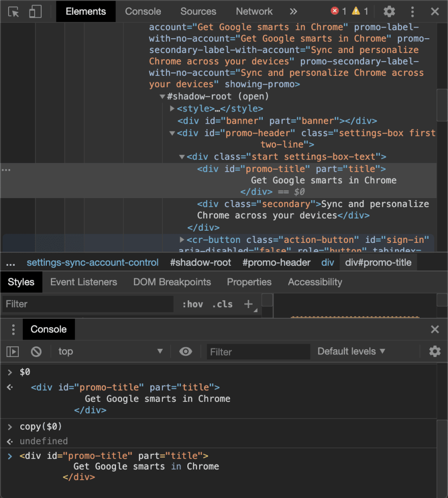Viewport: 448px width, 498px height.
Task: Activate the inspect element picker icon
Action: point(13,12)
